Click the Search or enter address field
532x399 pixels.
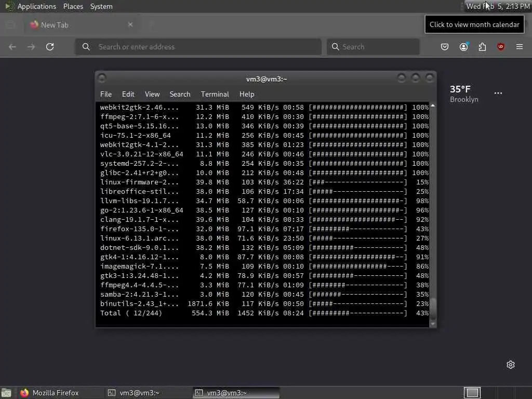(x=198, y=47)
